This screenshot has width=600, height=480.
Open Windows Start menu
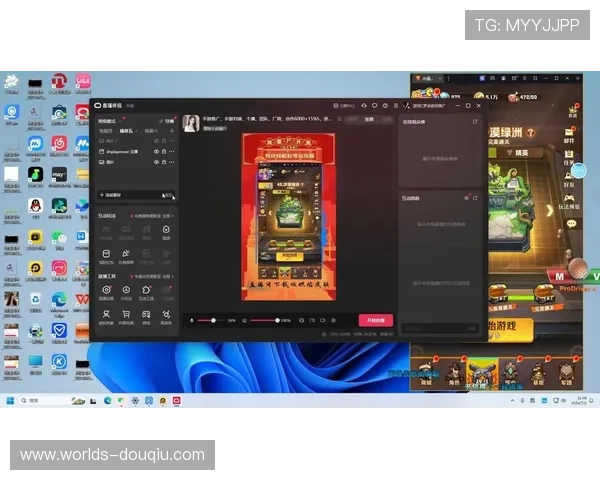click(10, 400)
